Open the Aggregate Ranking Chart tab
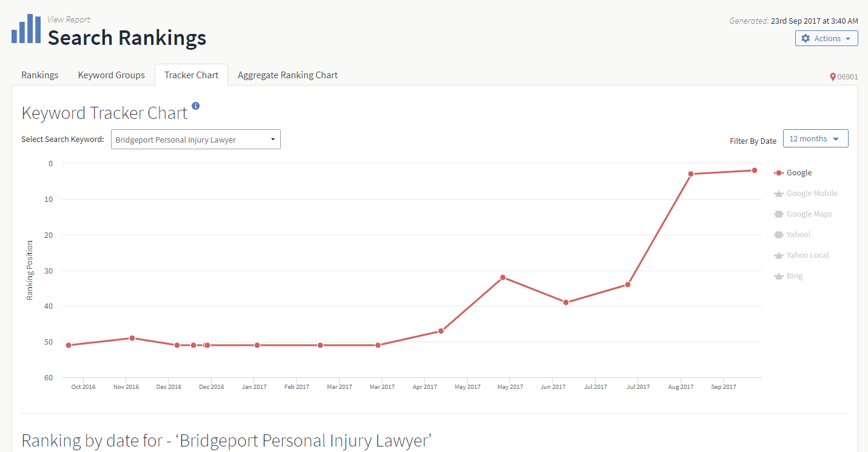This screenshot has height=452, width=868. (288, 75)
